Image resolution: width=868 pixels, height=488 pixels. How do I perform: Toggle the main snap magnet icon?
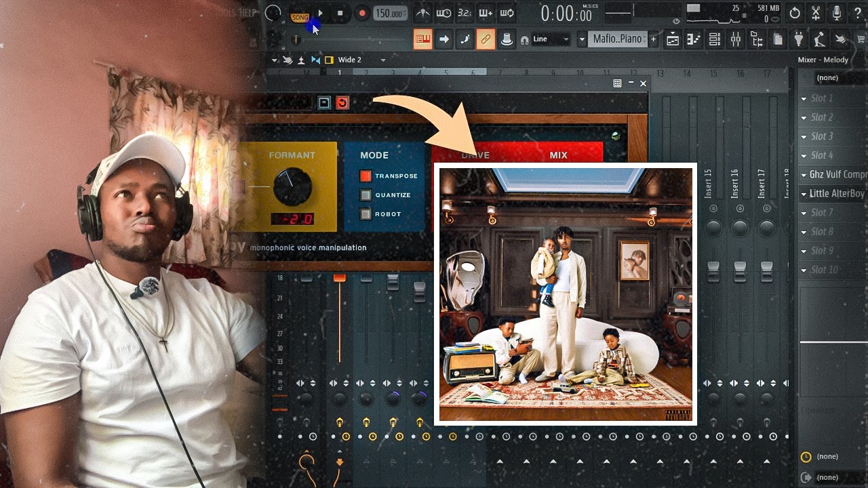tap(524, 40)
